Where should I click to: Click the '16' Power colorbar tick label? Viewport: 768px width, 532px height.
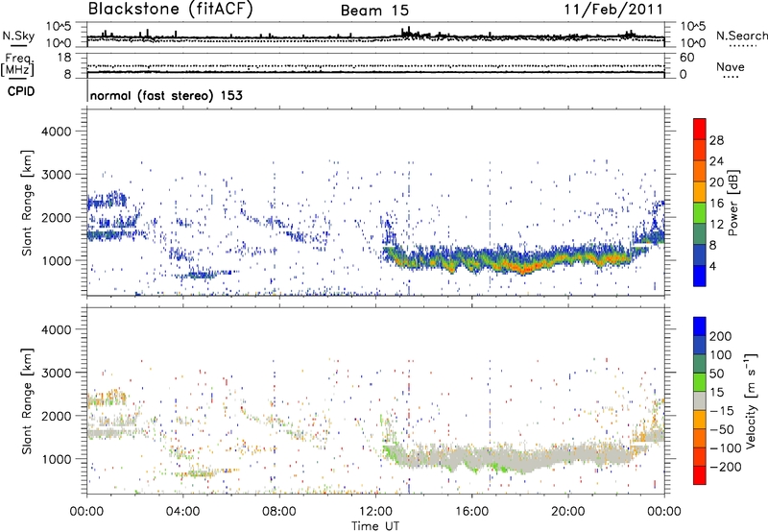(x=716, y=204)
